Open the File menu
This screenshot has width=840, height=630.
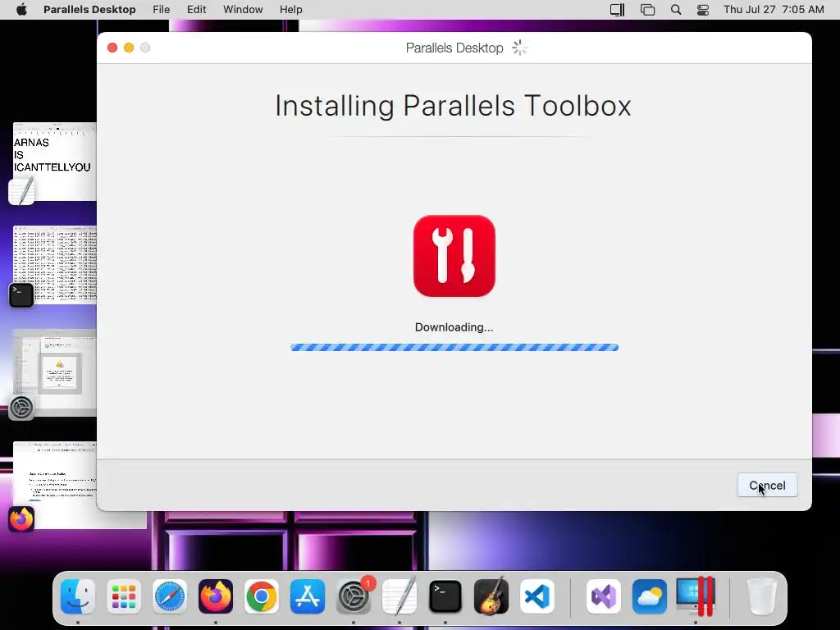click(162, 10)
